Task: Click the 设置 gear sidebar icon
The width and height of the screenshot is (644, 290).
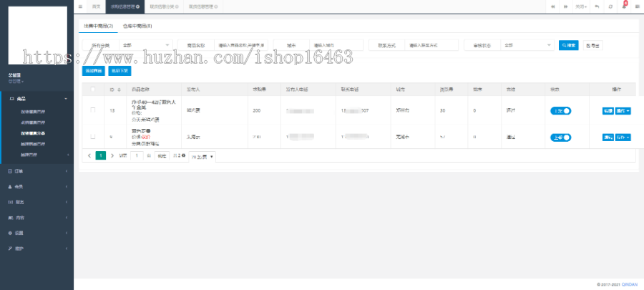Action: pyautogui.click(x=10, y=233)
